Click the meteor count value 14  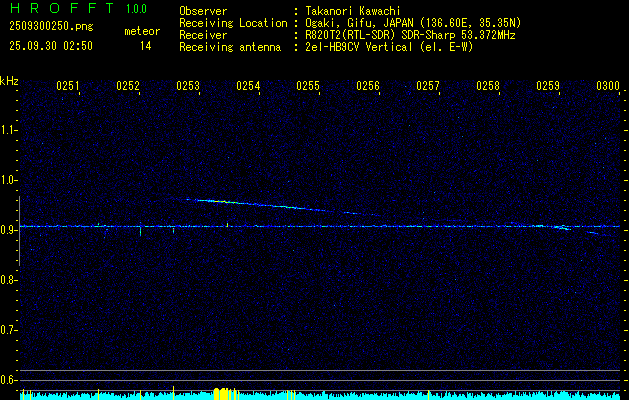coord(146,46)
